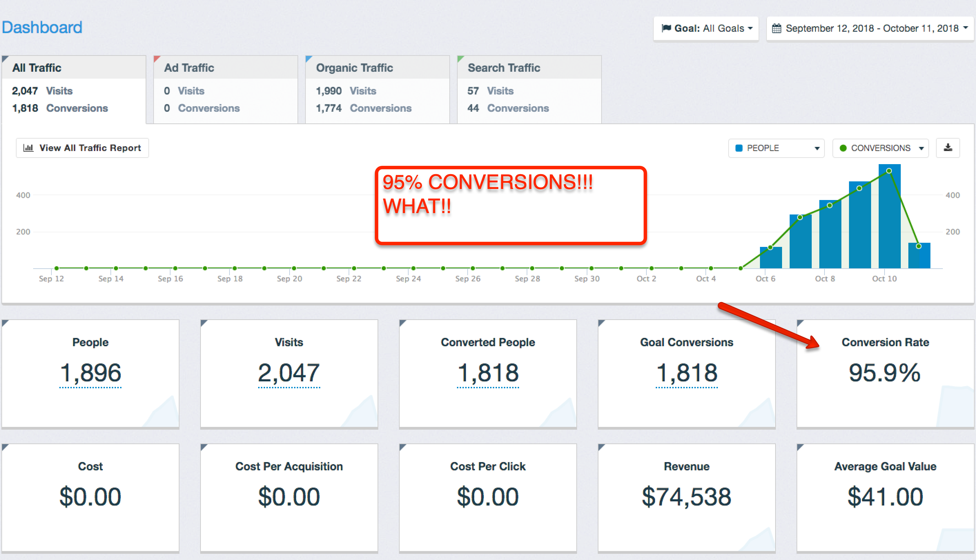This screenshot has height=560, width=976.
Task: Click the Dashboard title link
Action: tap(42, 27)
